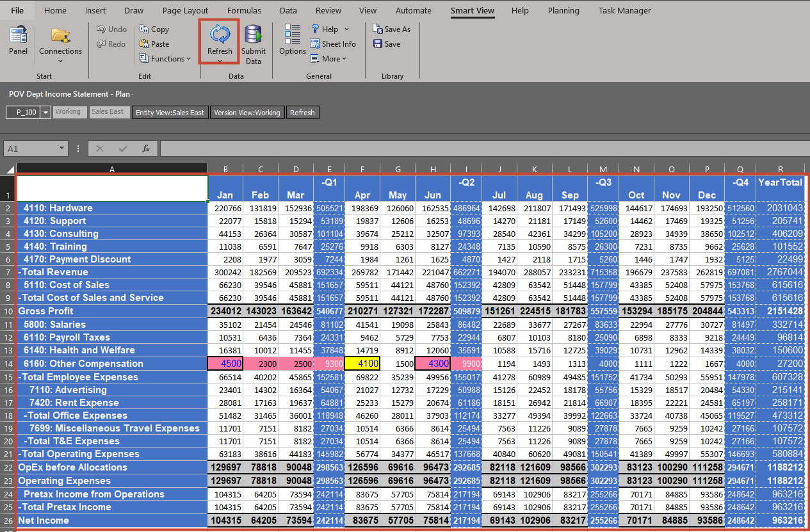Open the File tab

(17, 10)
